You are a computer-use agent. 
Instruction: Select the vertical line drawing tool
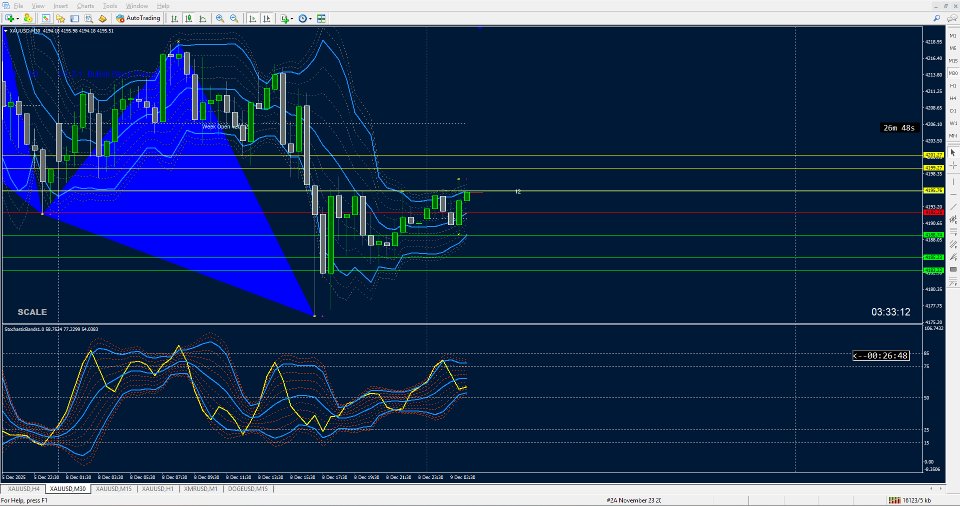(x=953, y=182)
